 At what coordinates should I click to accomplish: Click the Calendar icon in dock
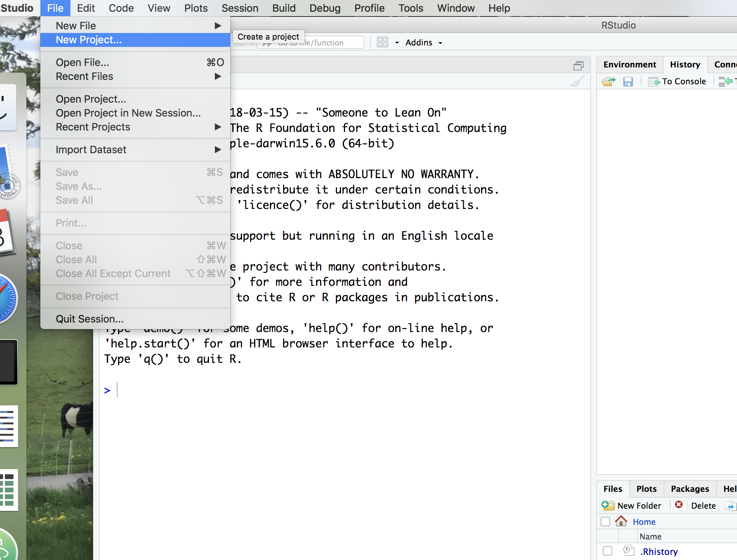point(7,233)
